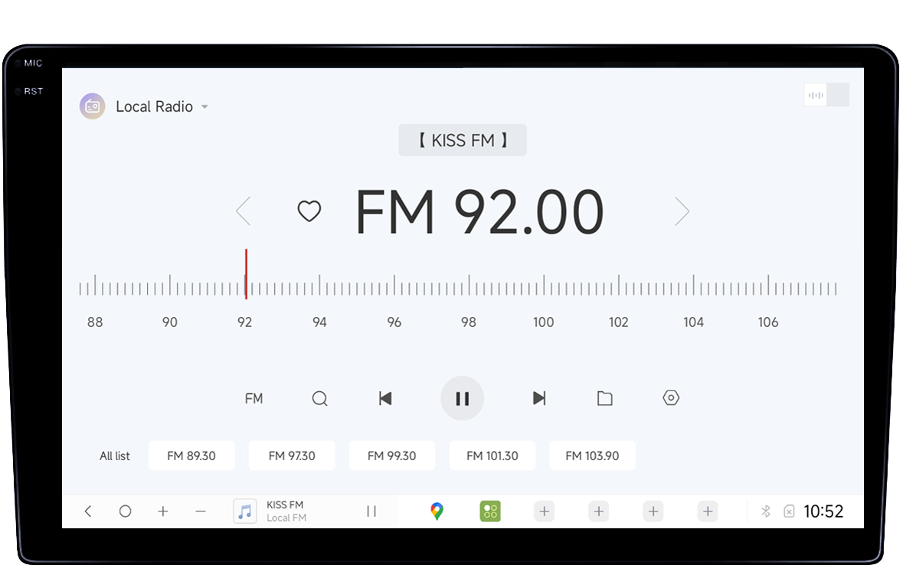Image resolution: width=903 pixels, height=588 pixels.
Task: Raise volume with the leftmost bottom-bar plus icon
Action: (x=163, y=511)
